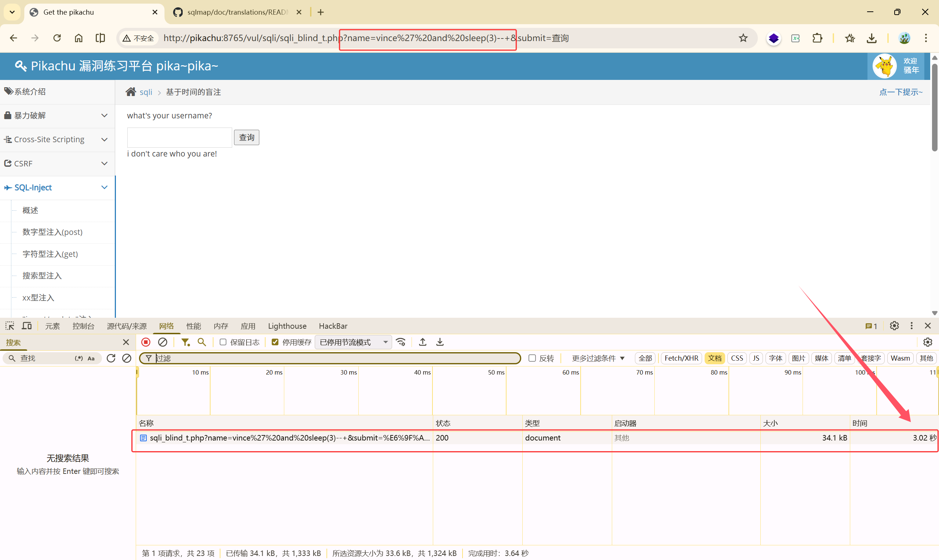Open DevTools settings gear
This screenshot has height=560, width=939.
click(x=894, y=326)
